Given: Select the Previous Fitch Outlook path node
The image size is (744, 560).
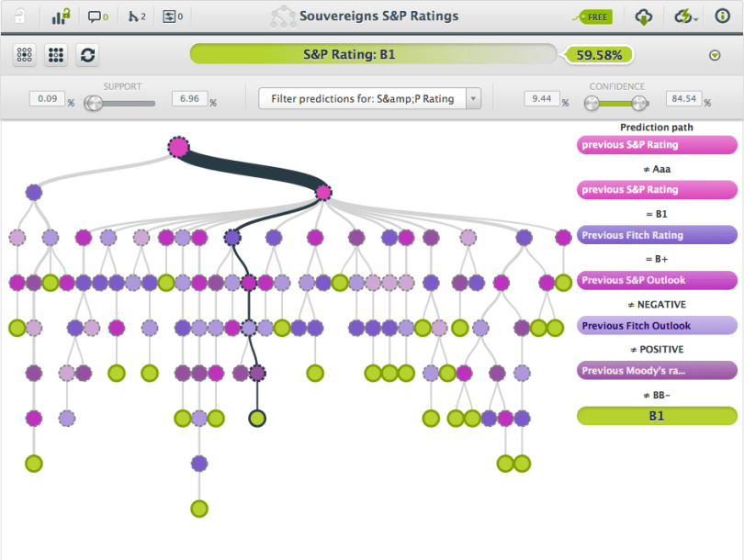Looking at the screenshot, I should [656, 326].
